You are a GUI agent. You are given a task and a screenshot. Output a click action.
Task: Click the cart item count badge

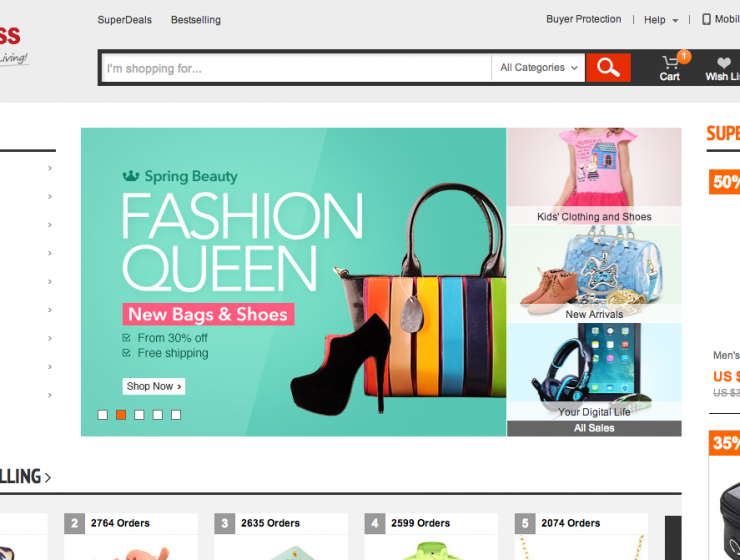coord(684,56)
